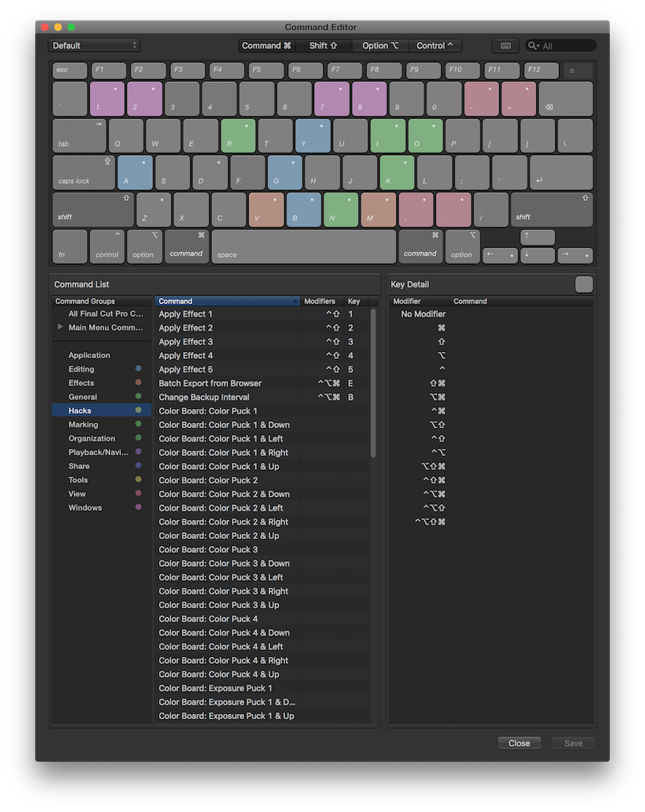Select Batch Export from Browser command

tap(210, 383)
